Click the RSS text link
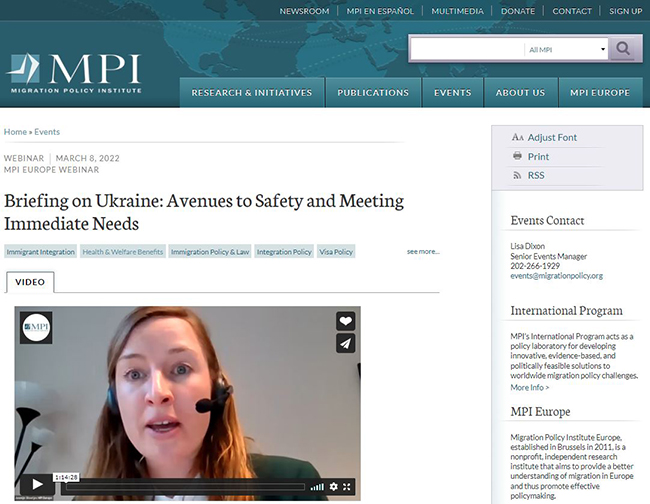This screenshot has height=504, width=650. 536,175
